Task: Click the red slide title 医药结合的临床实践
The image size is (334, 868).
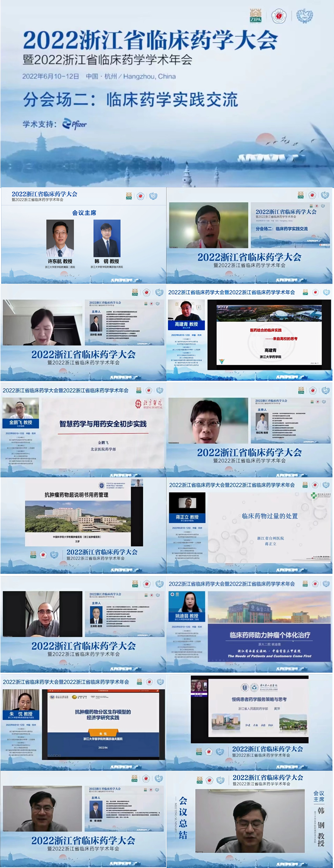Action: (265, 330)
